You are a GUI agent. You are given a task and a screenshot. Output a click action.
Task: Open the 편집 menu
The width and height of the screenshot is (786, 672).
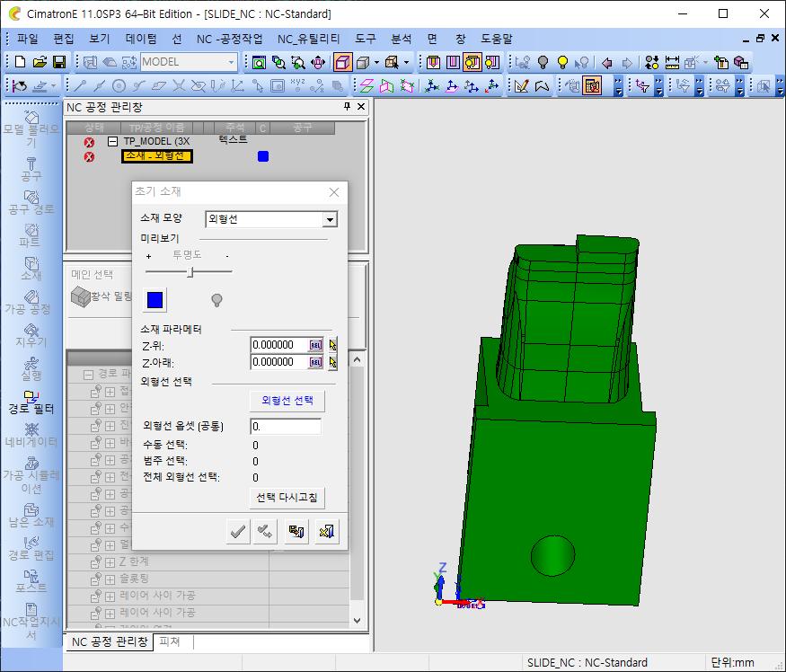point(64,39)
